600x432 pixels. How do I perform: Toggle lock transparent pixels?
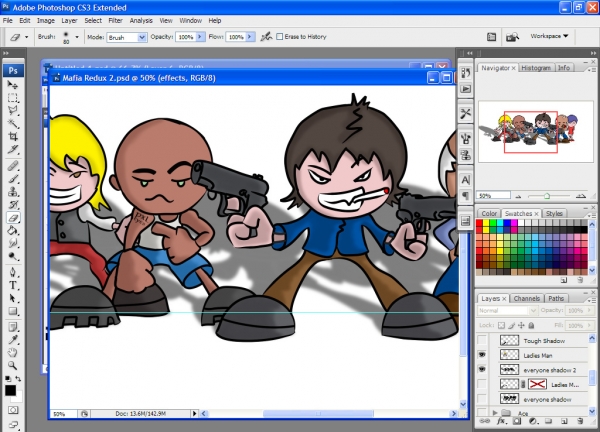pyautogui.click(x=501, y=326)
